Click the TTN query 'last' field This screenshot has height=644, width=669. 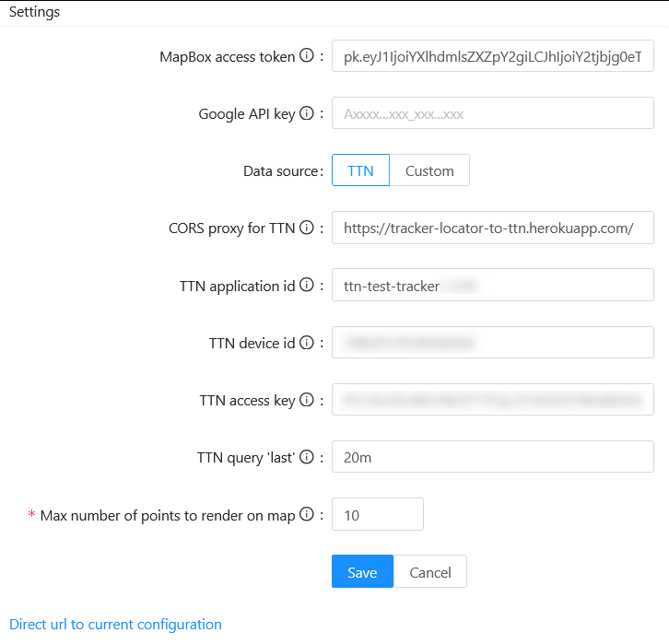(x=492, y=457)
